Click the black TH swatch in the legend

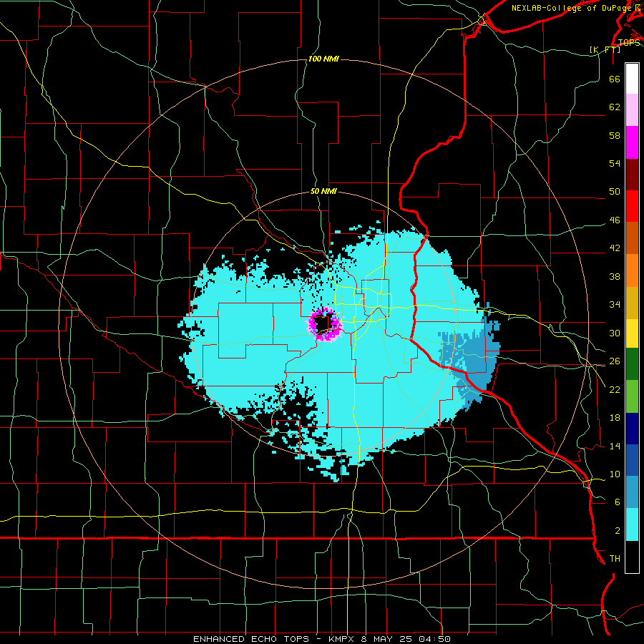[632, 557]
